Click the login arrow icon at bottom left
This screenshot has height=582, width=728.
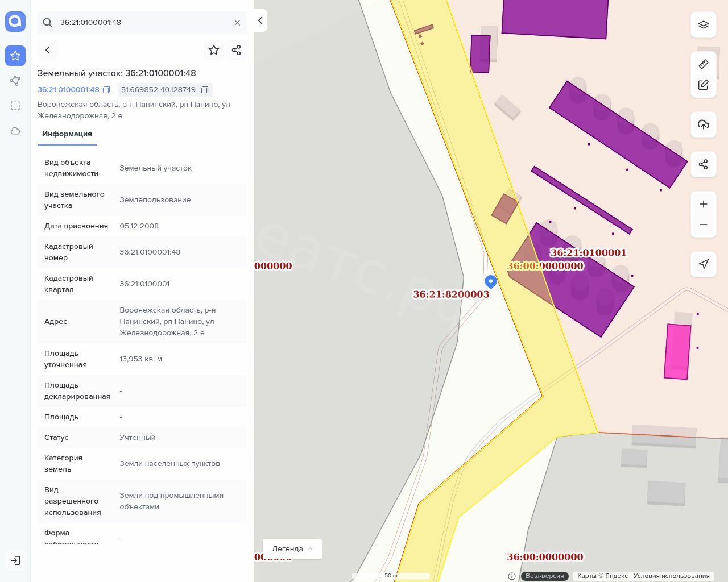pyautogui.click(x=15, y=560)
